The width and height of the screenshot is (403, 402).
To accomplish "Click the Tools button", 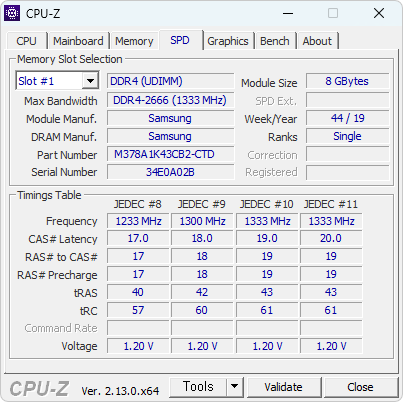I will pos(198,387).
